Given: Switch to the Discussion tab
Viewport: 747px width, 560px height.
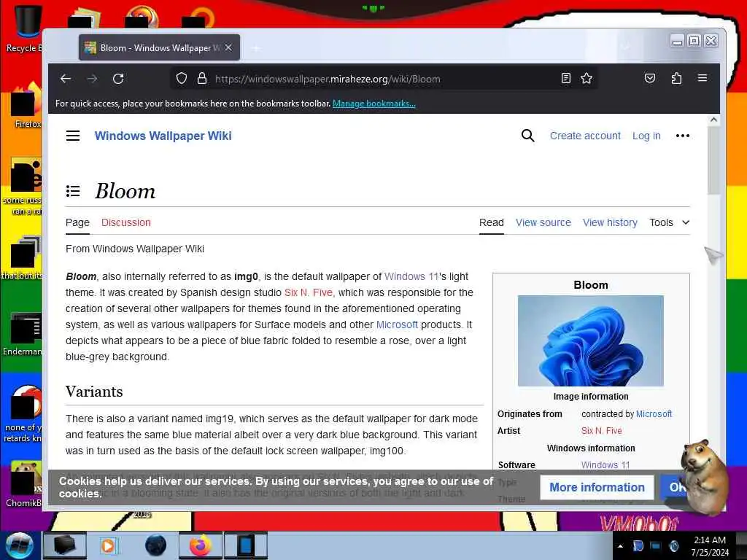Looking at the screenshot, I should point(125,222).
